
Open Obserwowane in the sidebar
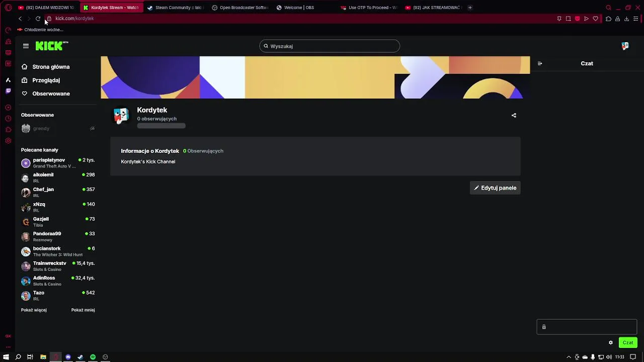[46, 94]
